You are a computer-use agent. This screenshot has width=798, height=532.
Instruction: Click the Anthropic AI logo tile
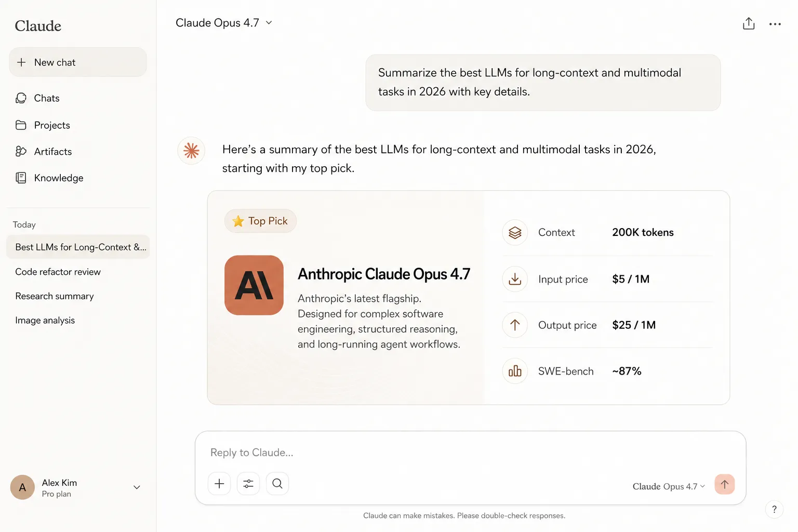[254, 285]
